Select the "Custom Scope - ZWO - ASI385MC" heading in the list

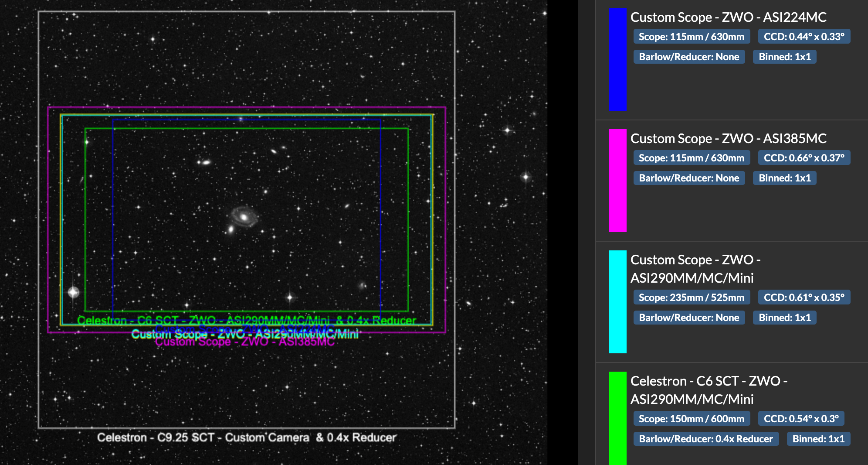[x=728, y=138]
